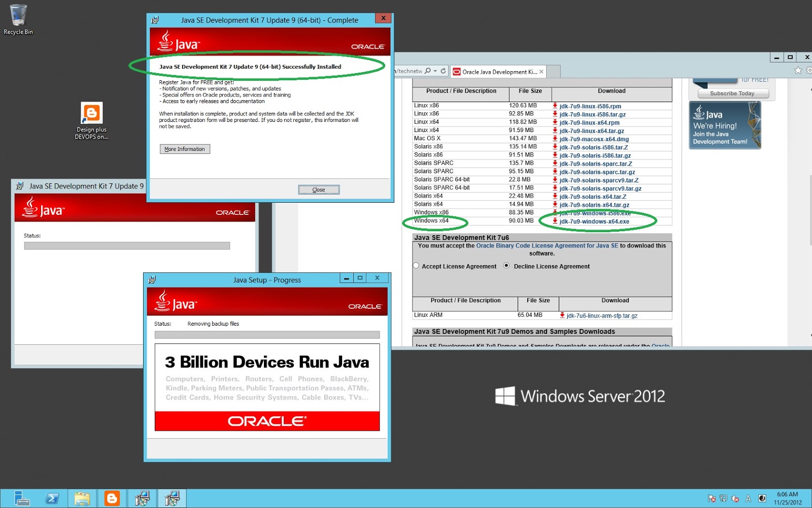Select the 'Mac OS X' product cell
This screenshot has width=812, height=508.
[x=427, y=138]
